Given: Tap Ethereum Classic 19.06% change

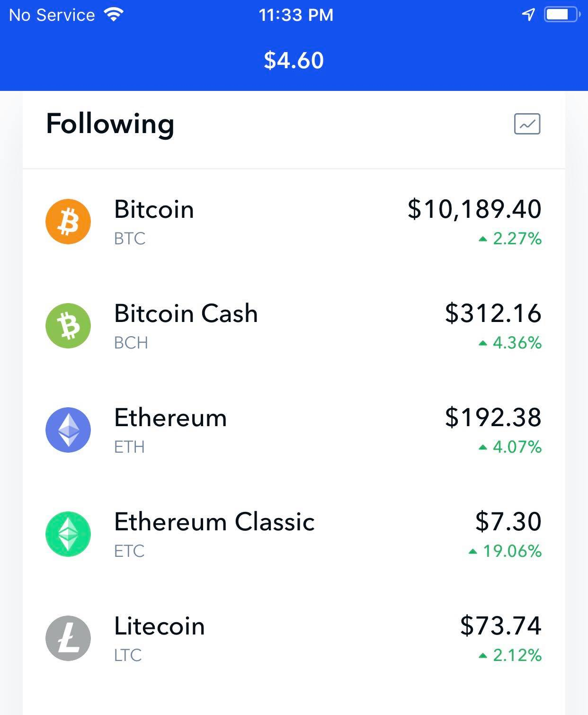Looking at the screenshot, I should point(505,551).
